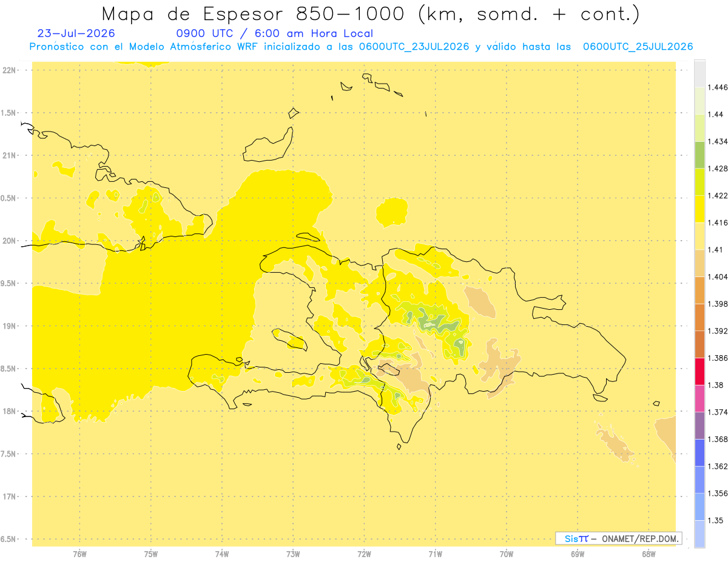Click the '20N' latitude label
The height and width of the screenshot is (562, 728).
pyautogui.click(x=8, y=241)
